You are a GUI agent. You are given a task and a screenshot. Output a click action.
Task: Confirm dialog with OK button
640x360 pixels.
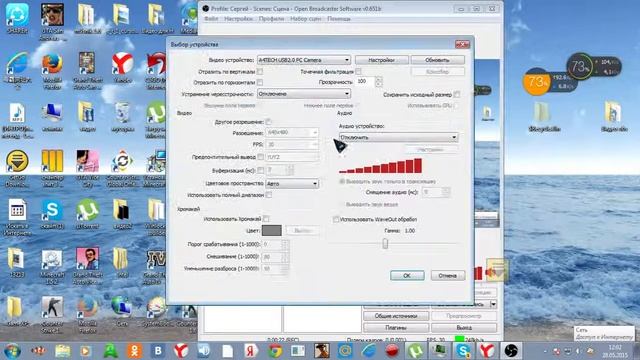pyautogui.click(x=407, y=276)
